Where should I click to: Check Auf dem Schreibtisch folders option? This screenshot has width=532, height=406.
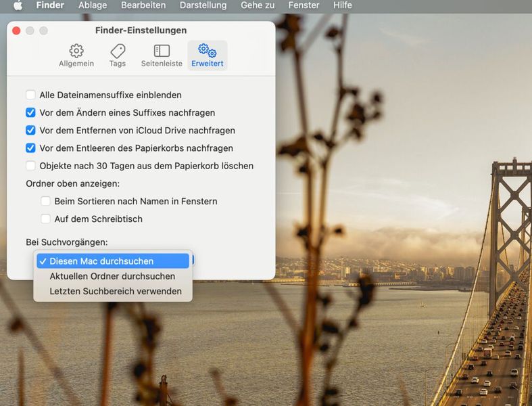pyautogui.click(x=45, y=219)
